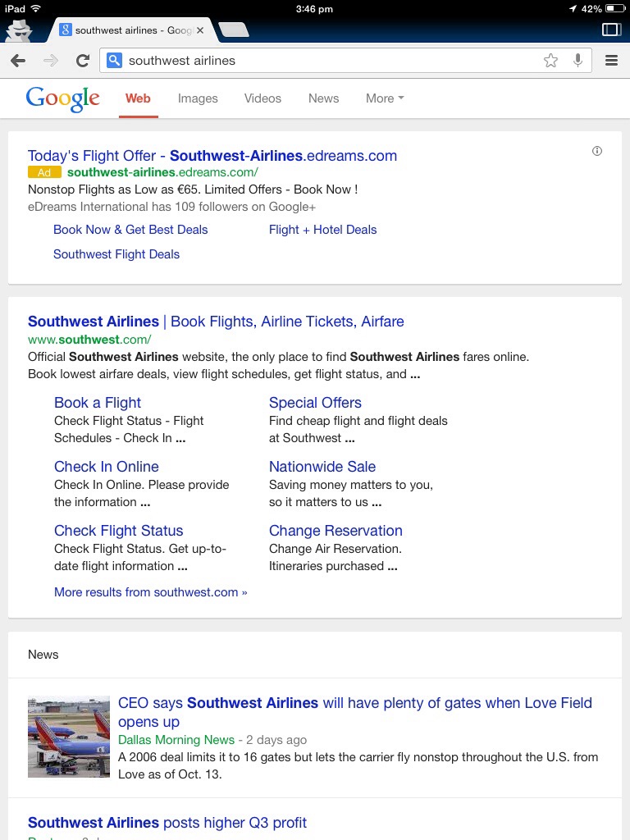Follow the Check In Online sitelink
630x840 pixels.
coord(107,467)
